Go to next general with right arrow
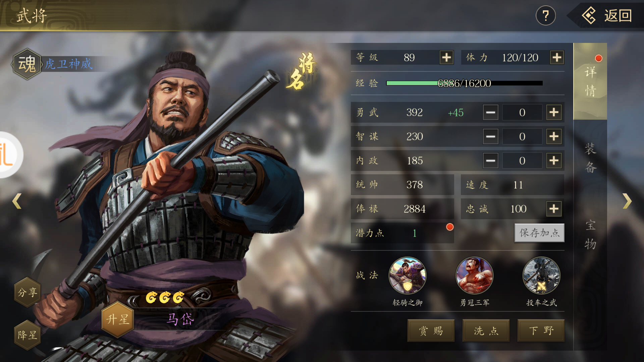The width and height of the screenshot is (644, 362). click(627, 201)
